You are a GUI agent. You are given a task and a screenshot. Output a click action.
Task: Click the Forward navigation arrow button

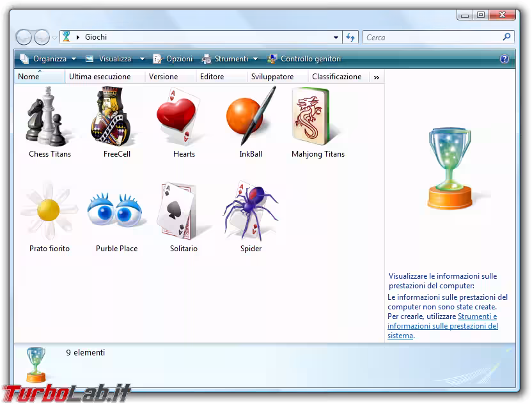pos(42,37)
